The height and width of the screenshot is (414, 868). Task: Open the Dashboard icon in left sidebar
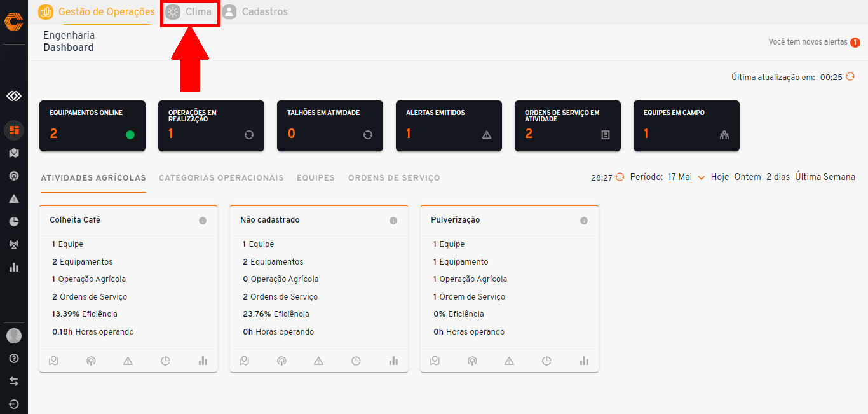[x=14, y=130]
